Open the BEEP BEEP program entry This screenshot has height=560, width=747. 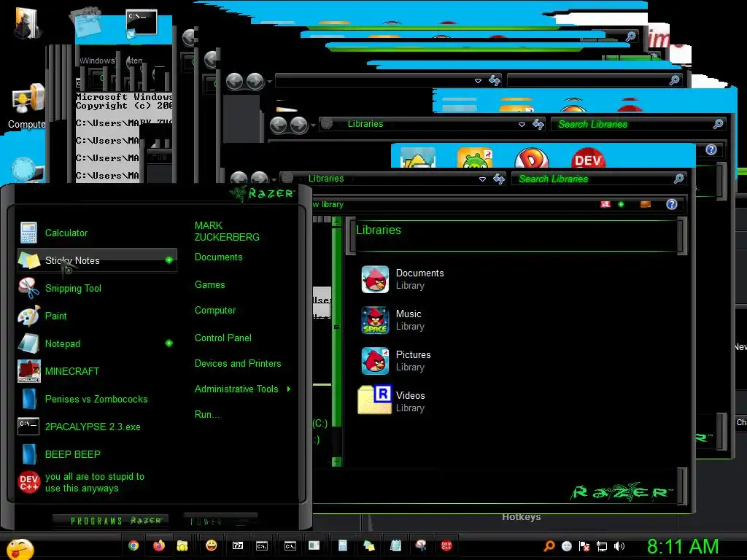click(97, 454)
